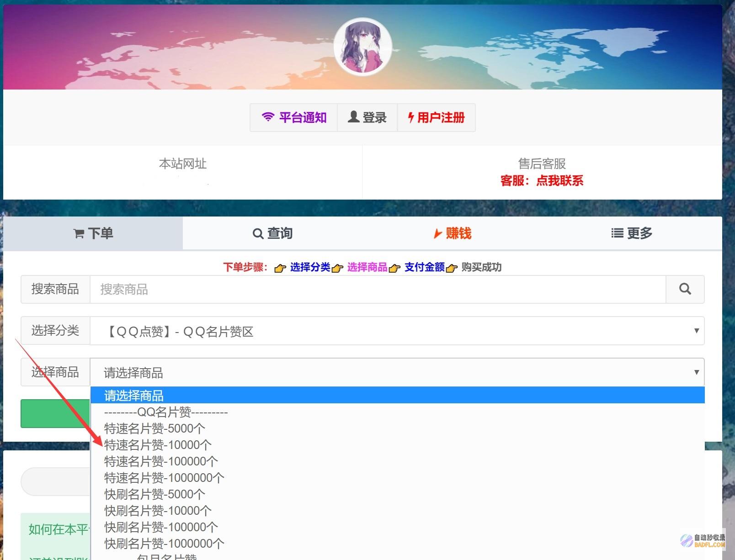Click the green button under product selector
This screenshot has height=560, width=735.
pos(55,413)
